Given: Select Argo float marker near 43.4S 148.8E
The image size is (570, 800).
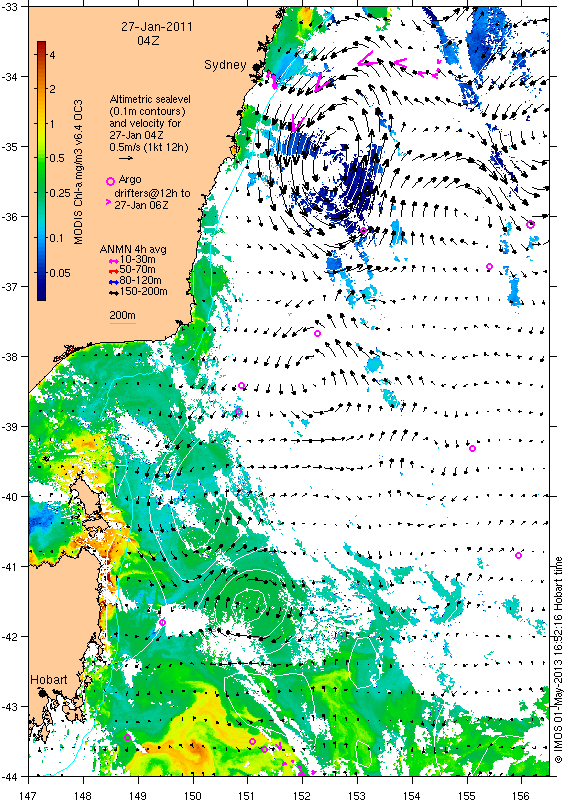Looking at the screenshot, I should pos(128,737).
